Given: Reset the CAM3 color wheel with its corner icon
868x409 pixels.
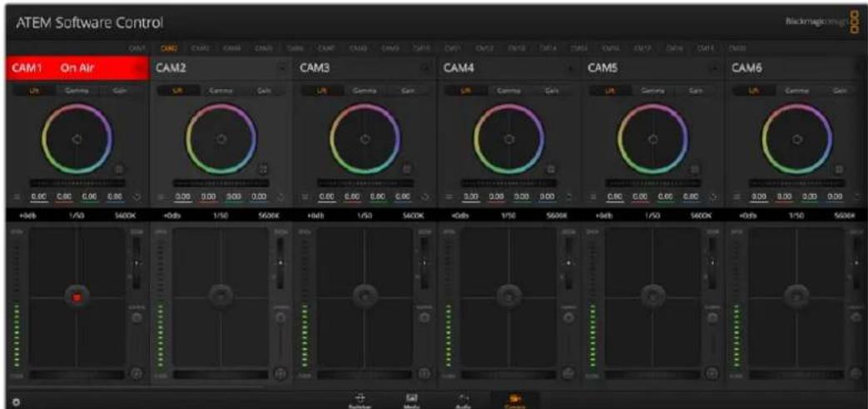Looking at the screenshot, I should pyautogui.click(x=408, y=169).
